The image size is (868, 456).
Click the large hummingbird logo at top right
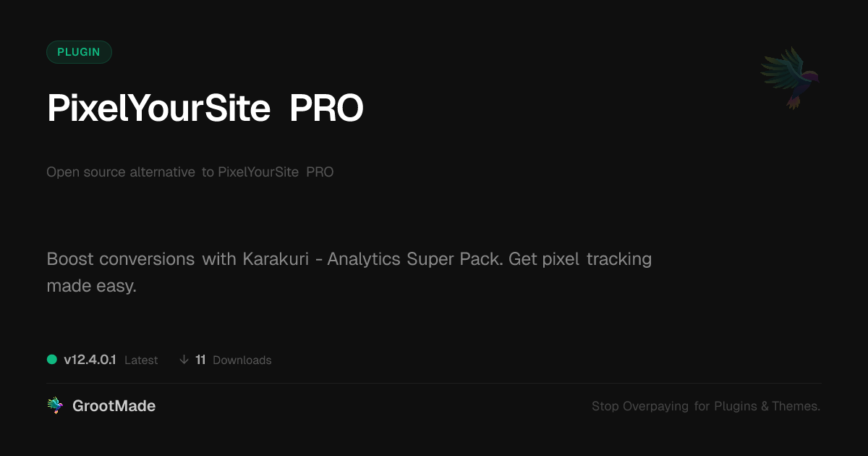790,77
